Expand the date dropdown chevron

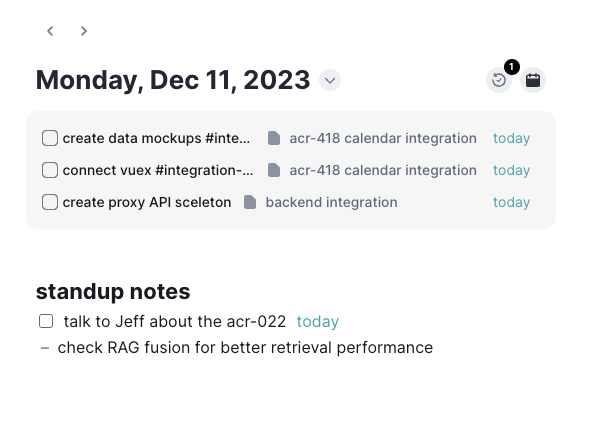coord(330,80)
